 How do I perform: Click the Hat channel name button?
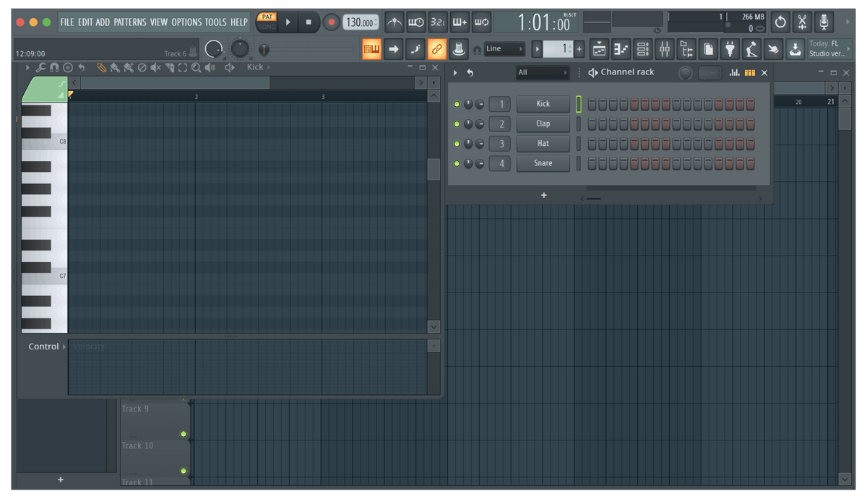pyautogui.click(x=543, y=143)
